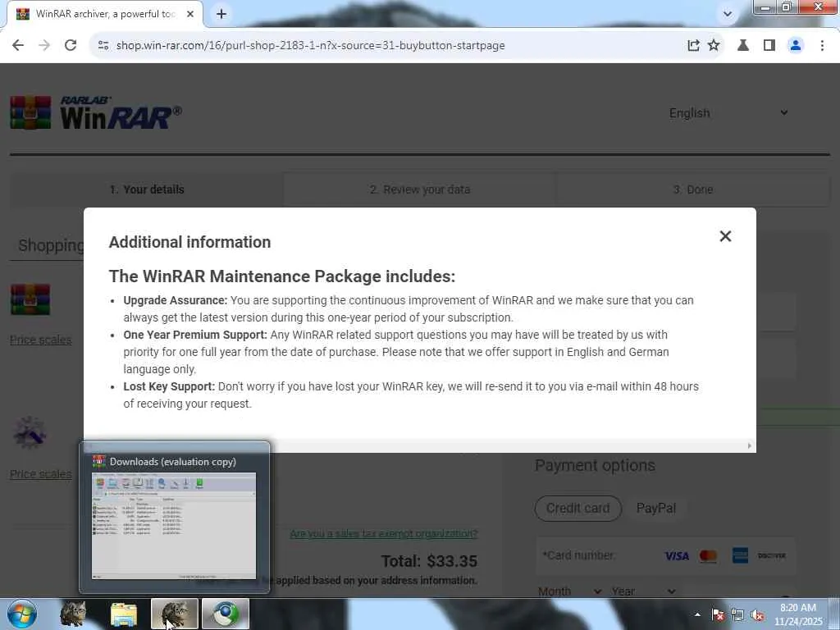Open the Chrome three-dot menu
The image size is (840, 630).
click(x=822, y=46)
